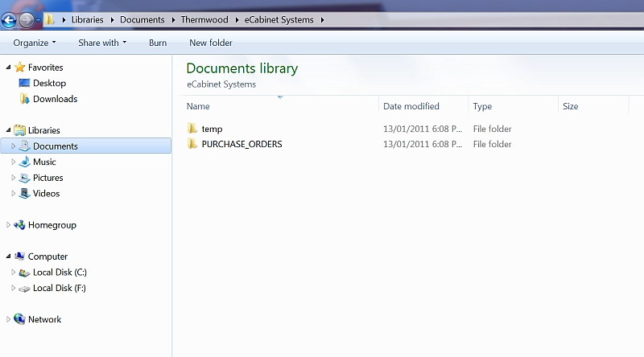Image resolution: width=644 pixels, height=357 pixels.
Task: Click the Back navigation arrow button
Action: point(9,19)
